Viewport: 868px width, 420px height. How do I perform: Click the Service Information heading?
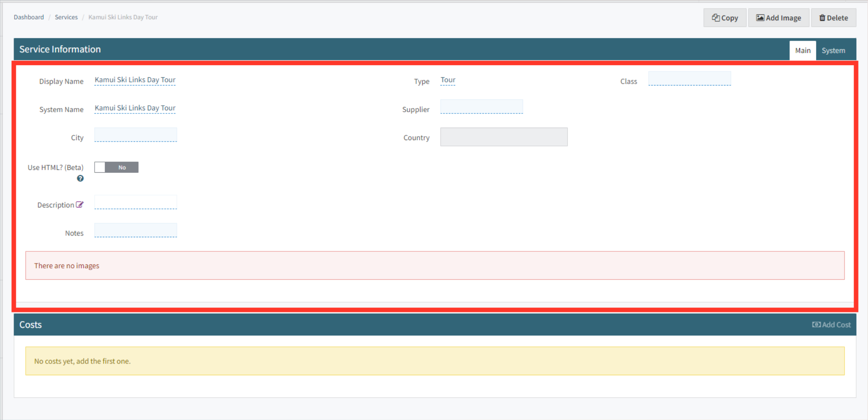60,49
